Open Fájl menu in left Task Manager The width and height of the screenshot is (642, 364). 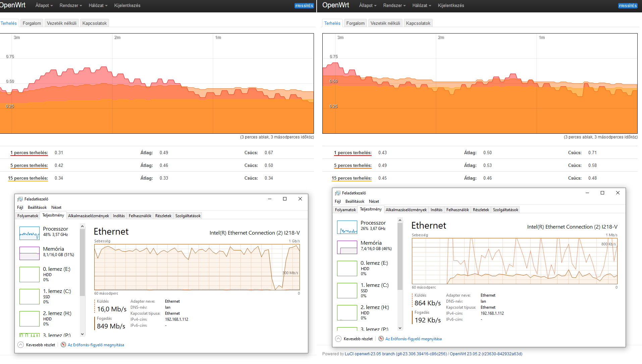point(20,207)
